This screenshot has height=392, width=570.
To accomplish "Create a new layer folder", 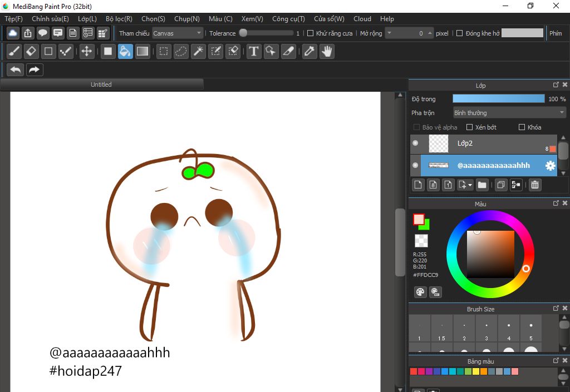I will [482, 185].
